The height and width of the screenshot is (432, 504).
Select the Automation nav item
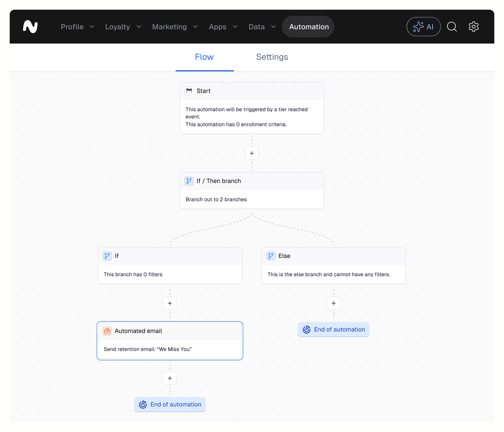click(309, 27)
